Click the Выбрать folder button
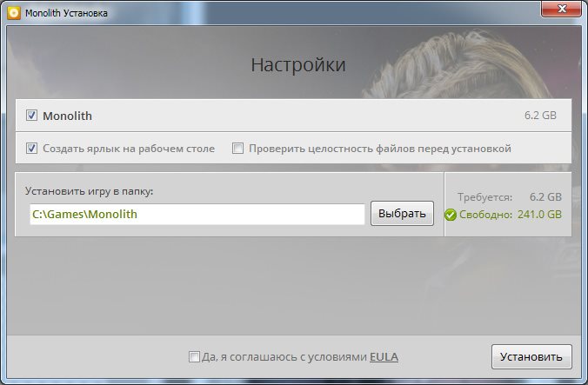The width and height of the screenshot is (588, 385). [x=402, y=214]
